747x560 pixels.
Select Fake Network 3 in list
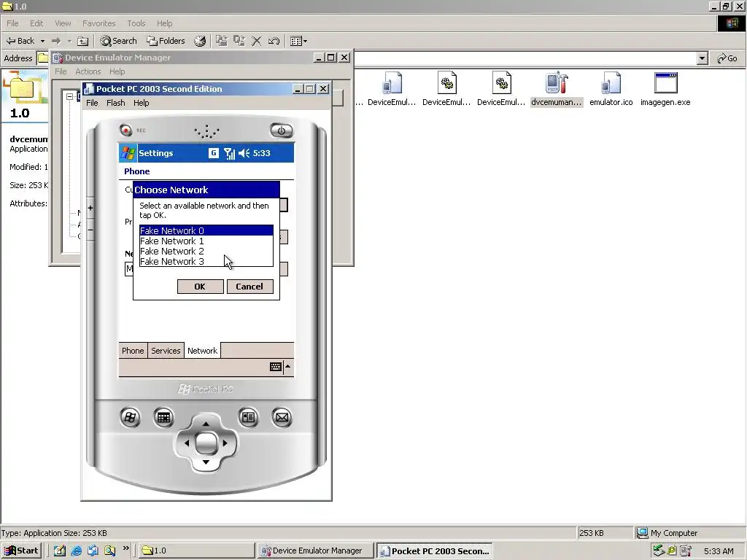[206, 262]
